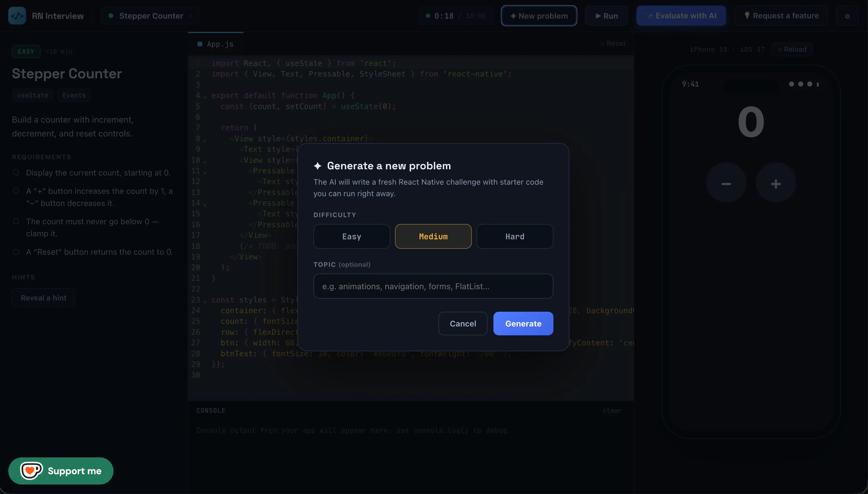
Task: Collapse code fold arrow at line 11
Action: coord(205,172)
